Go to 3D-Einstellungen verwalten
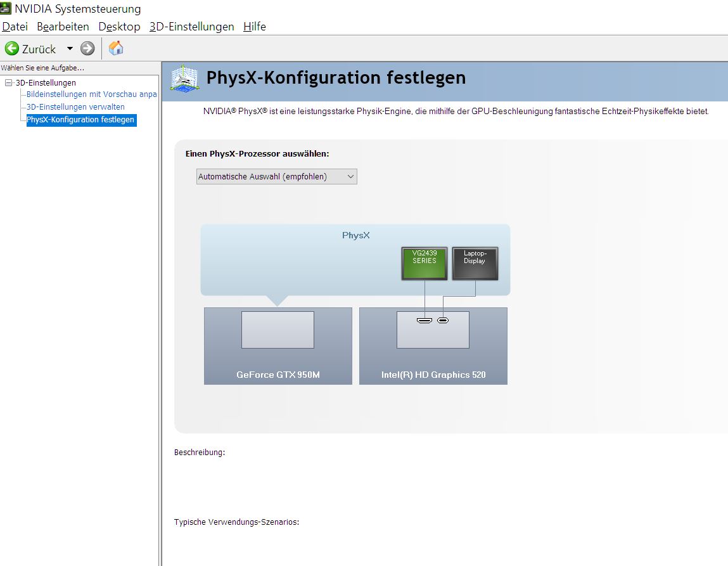728x566 pixels. tap(75, 107)
